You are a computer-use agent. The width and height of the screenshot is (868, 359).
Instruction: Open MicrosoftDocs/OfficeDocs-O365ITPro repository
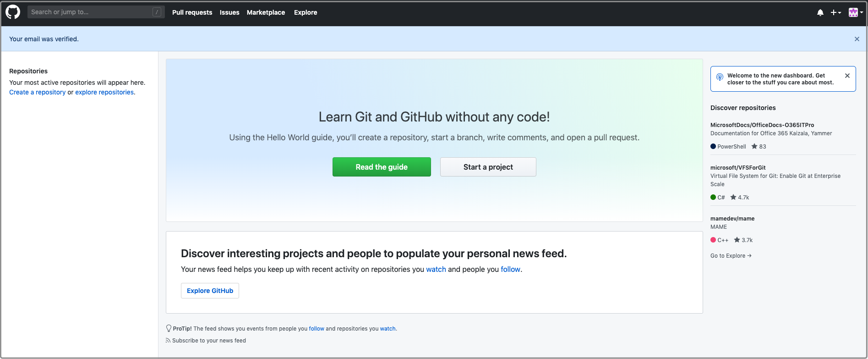coord(762,125)
